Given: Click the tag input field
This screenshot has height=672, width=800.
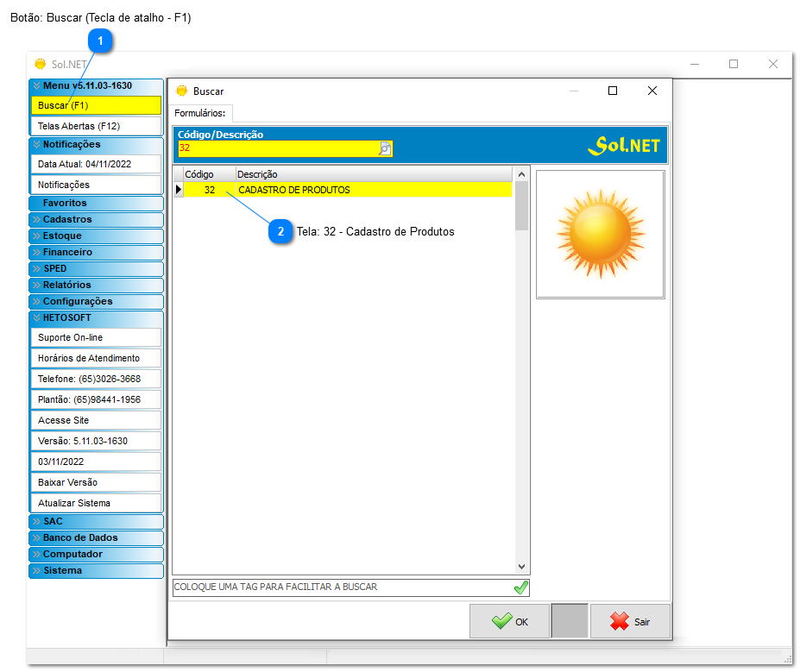Looking at the screenshot, I should (341, 587).
